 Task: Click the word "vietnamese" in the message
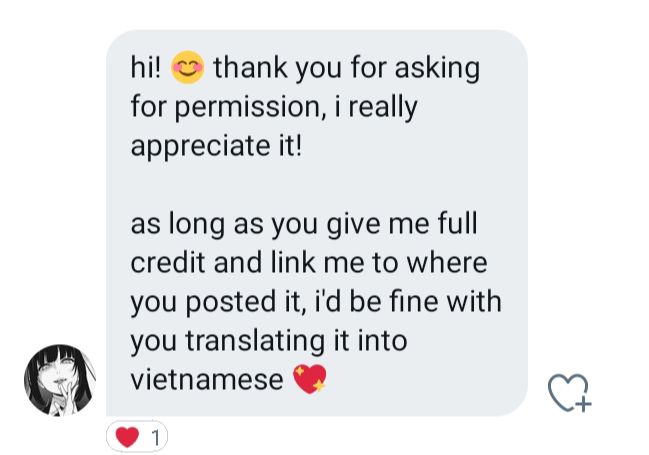pos(207,380)
